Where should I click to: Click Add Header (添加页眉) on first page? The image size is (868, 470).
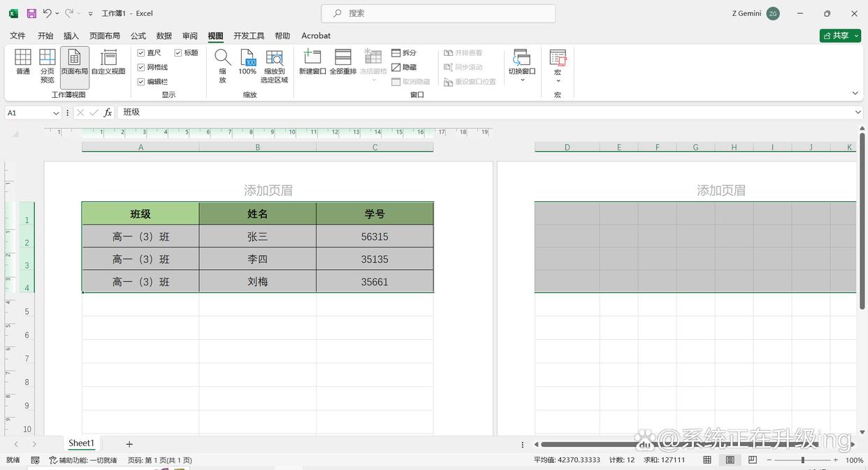click(268, 190)
